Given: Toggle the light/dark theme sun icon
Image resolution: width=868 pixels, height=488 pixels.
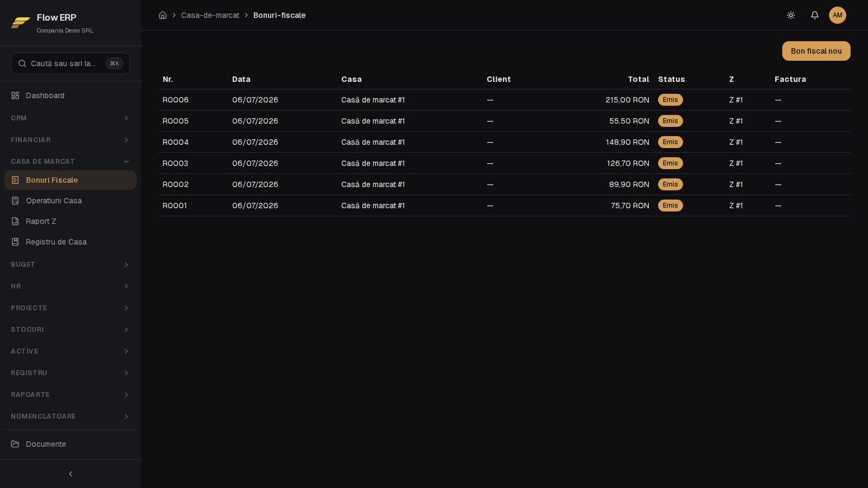Looking at the screenshot, I should pos(791,15).
